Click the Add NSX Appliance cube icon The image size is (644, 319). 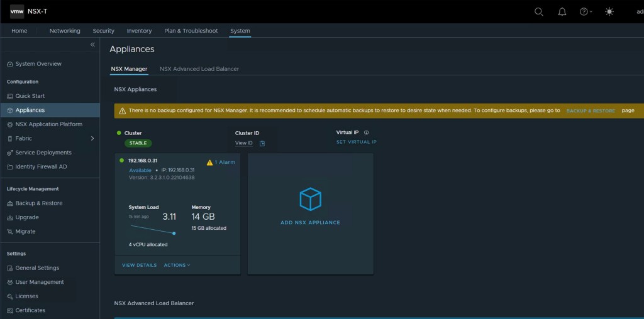310,199
